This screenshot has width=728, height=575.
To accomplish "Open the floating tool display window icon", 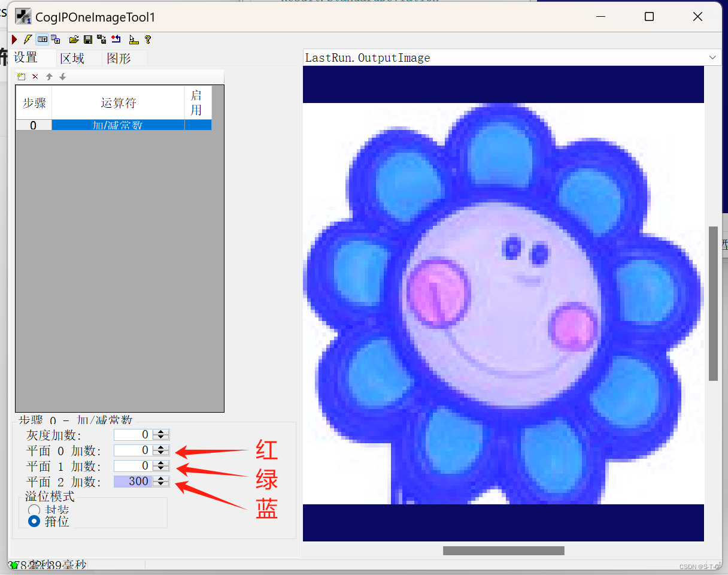I will (56, 40).
